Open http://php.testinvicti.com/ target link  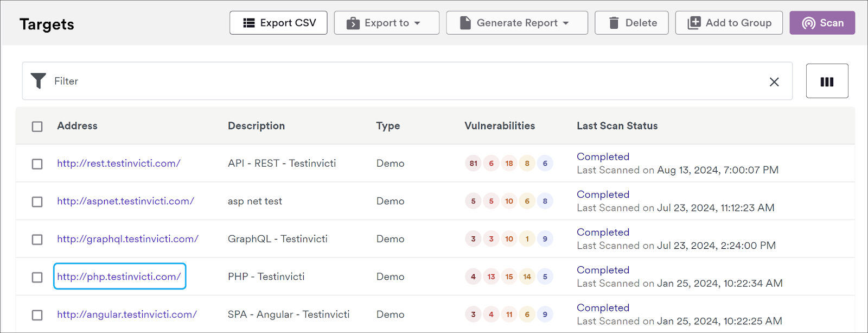point(119,277)
